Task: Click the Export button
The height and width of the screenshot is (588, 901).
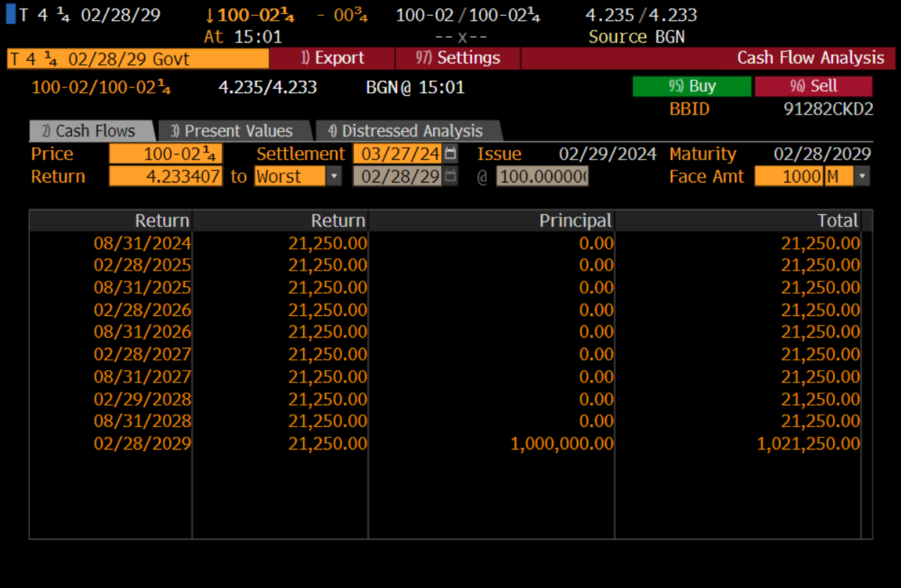Action: pyautogui.click(x=332, y=58)
